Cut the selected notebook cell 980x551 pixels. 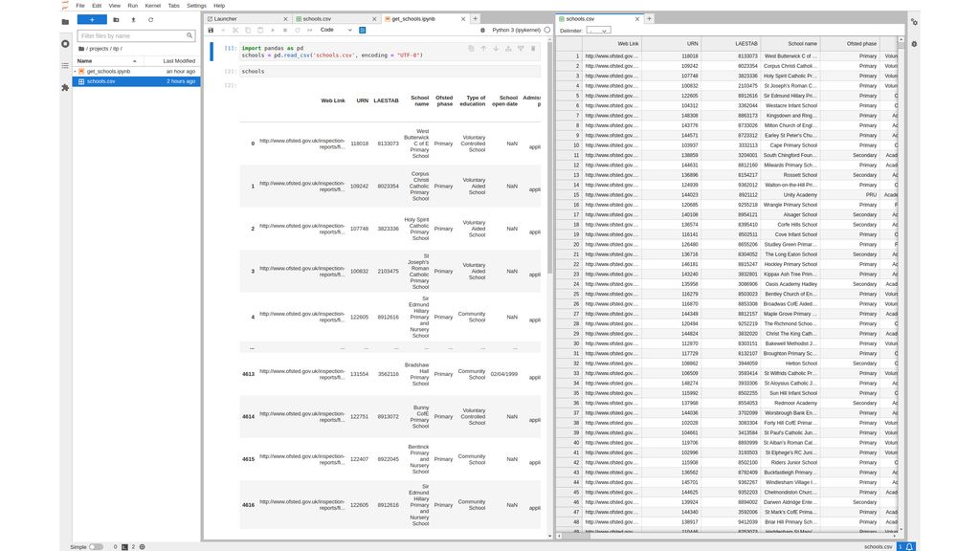pyautogui.click(x=236, y=29)
